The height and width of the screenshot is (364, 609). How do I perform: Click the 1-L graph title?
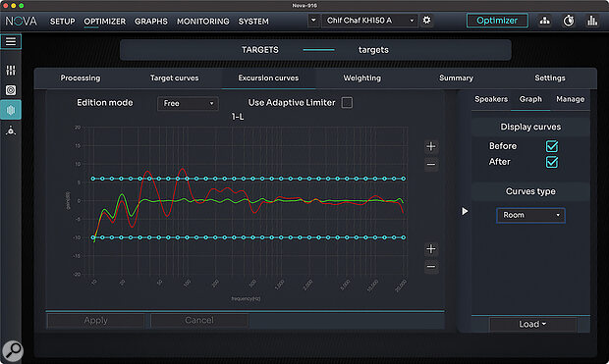coord(238,117)
